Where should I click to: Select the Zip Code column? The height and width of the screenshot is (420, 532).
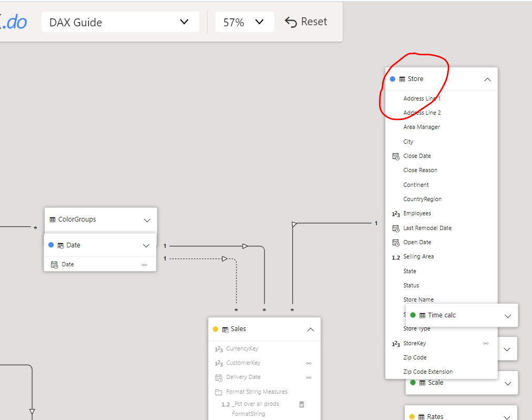tap(415, 357)
